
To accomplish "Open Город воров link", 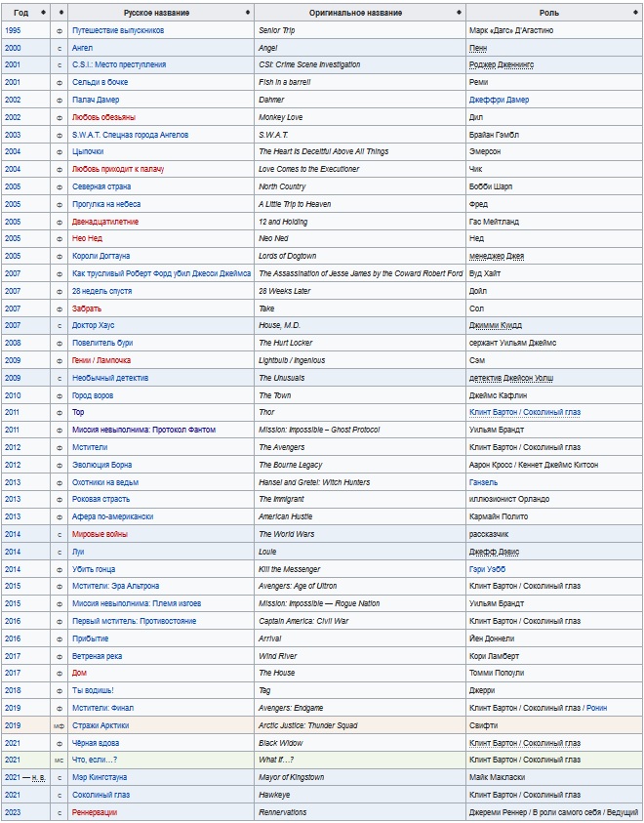I will pyautogui.click(x=93, y=395).
